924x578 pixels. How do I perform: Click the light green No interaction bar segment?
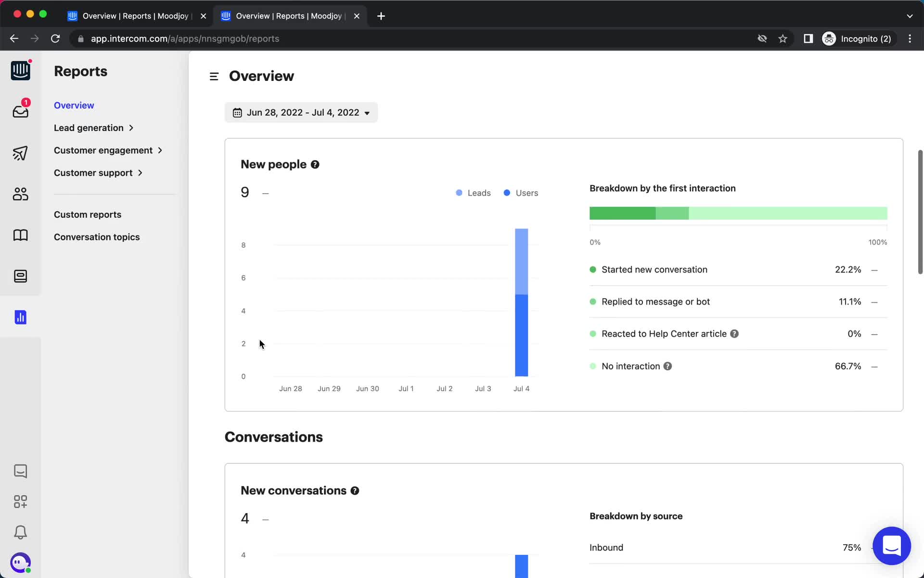pyautogui.click(x=788, y=213)
